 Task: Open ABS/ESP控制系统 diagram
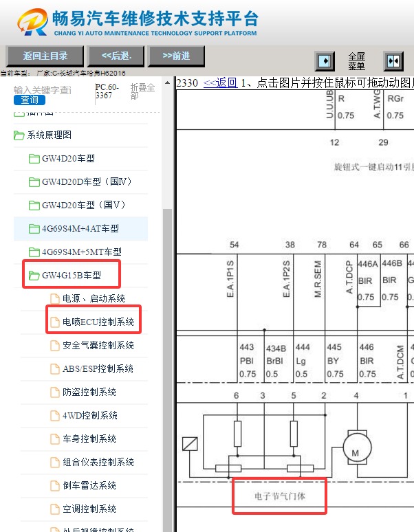[x=98, y=368]
